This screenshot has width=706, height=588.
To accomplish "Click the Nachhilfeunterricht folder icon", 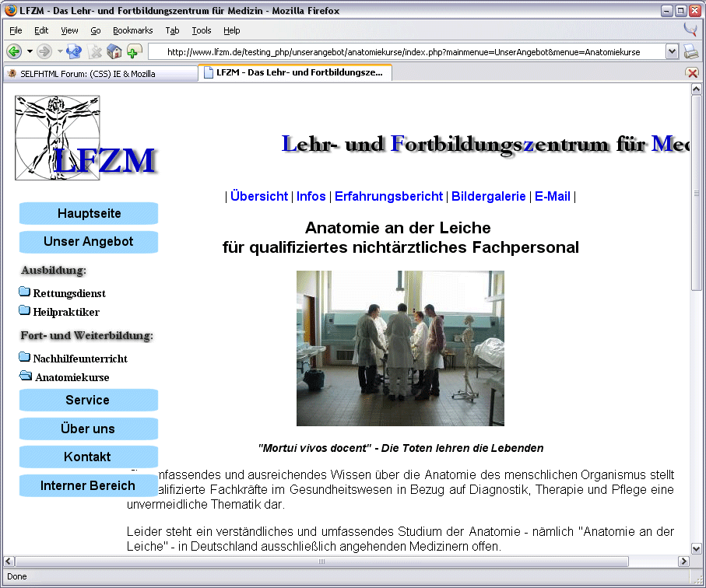I will [x=24, y=357].
